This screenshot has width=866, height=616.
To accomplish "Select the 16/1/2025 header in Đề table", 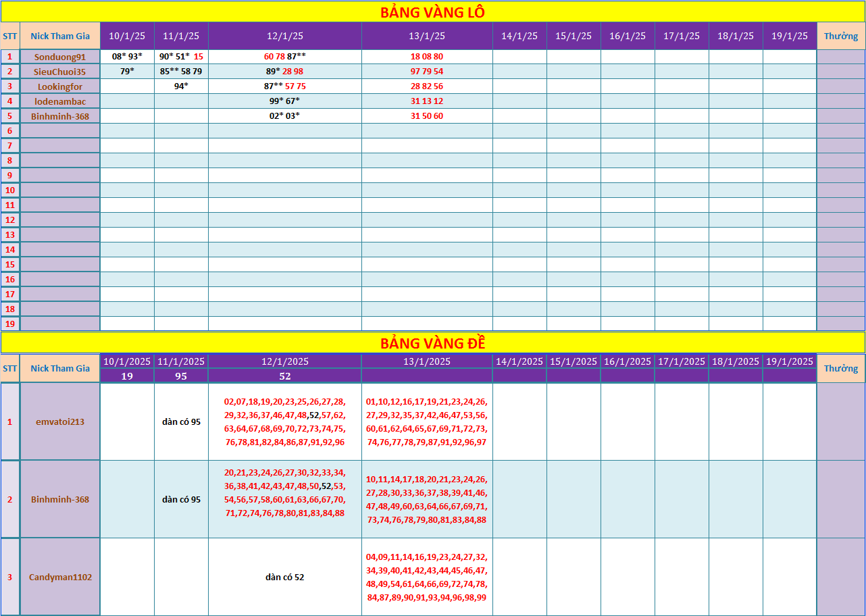I will coord(628,361).
